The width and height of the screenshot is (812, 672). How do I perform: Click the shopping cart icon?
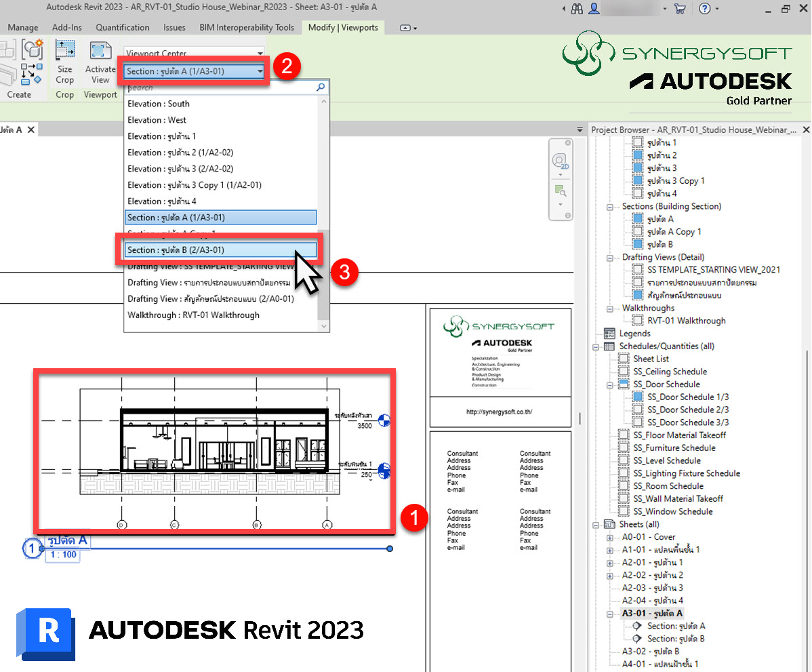[x=681, y=9]
